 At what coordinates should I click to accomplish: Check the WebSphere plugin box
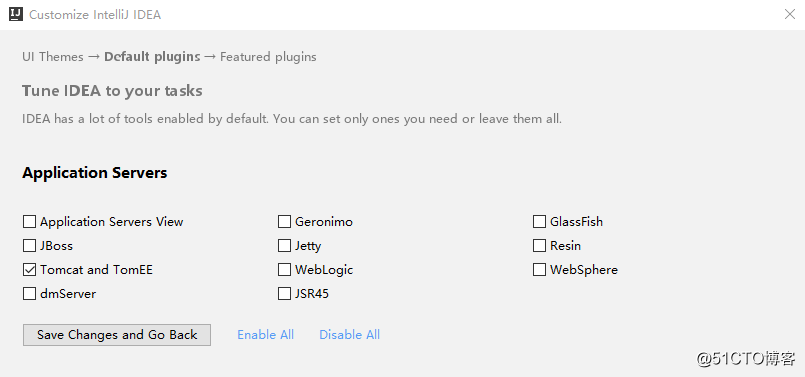(x=539, y=270)
